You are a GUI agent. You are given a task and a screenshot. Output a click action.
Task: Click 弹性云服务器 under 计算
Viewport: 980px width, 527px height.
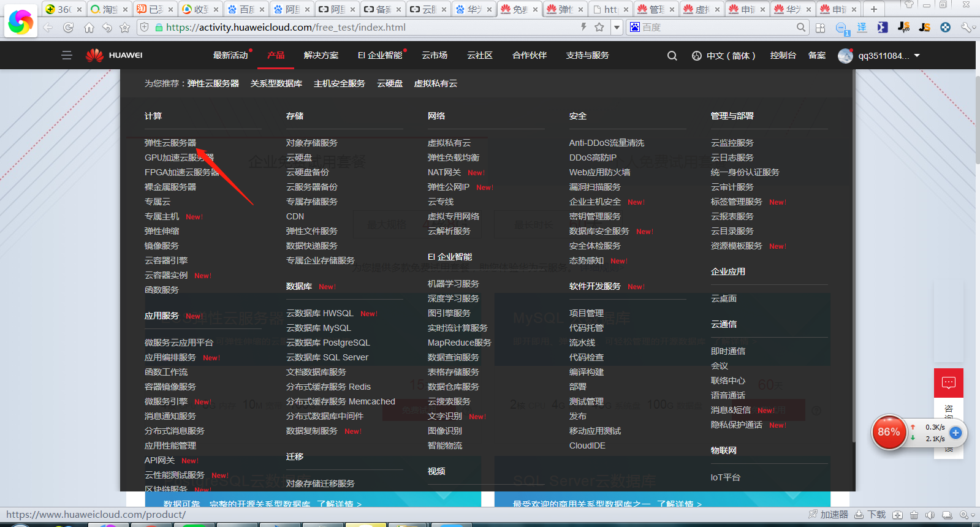170,143
